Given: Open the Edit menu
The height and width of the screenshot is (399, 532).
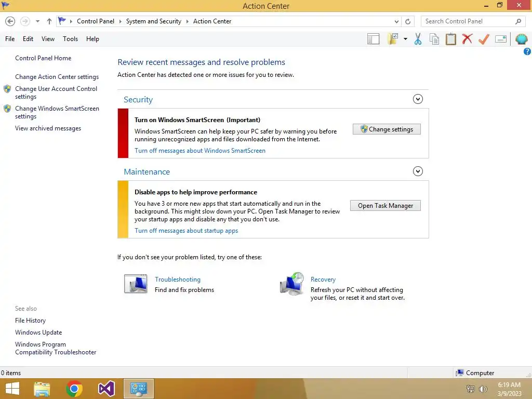Looking at the screenshot, I should click(28, 39).
